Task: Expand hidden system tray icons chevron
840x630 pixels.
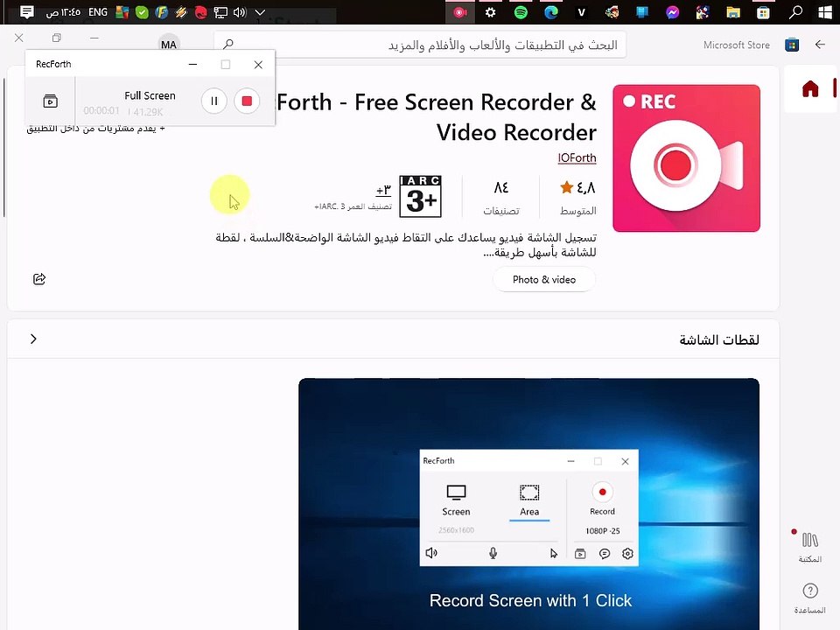Action: coord(260,11)
